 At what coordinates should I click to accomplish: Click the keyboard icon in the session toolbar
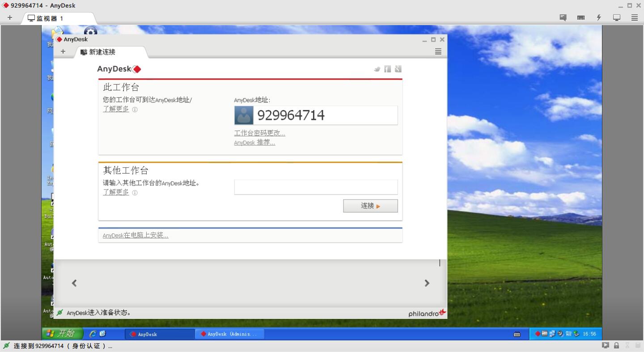[581, 17]
